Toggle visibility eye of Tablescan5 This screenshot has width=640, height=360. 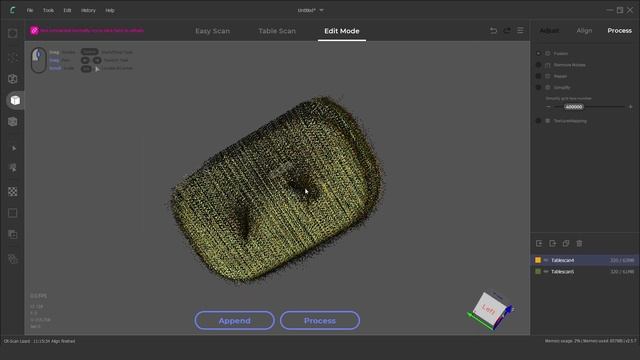546,271
